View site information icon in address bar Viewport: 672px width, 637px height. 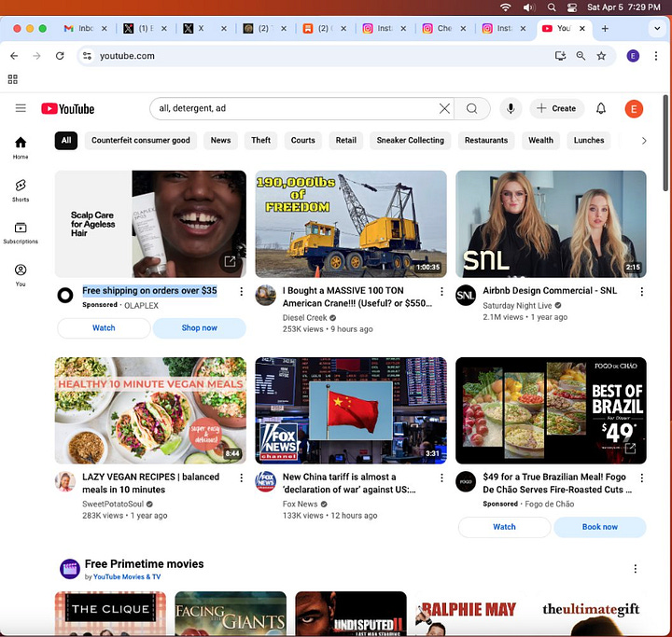click(88, 56)
